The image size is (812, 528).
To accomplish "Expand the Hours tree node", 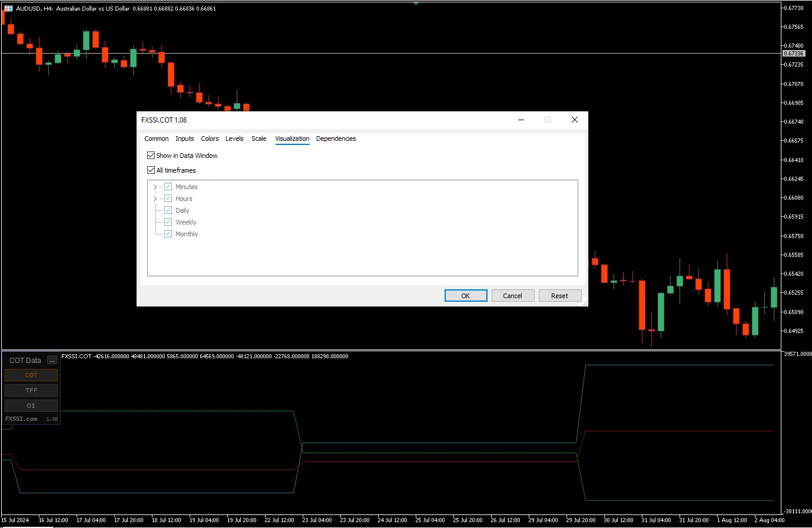I will pos(155,199).
